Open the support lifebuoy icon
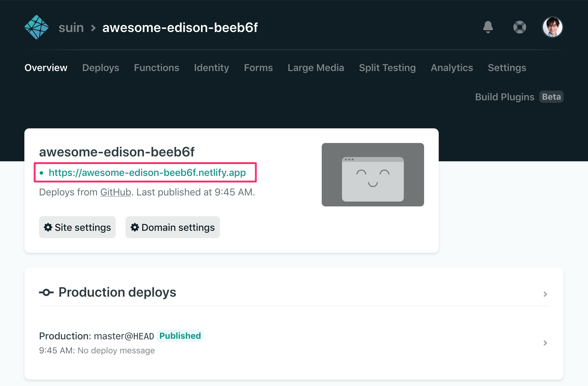588x386 pixels. click(520, 27)
